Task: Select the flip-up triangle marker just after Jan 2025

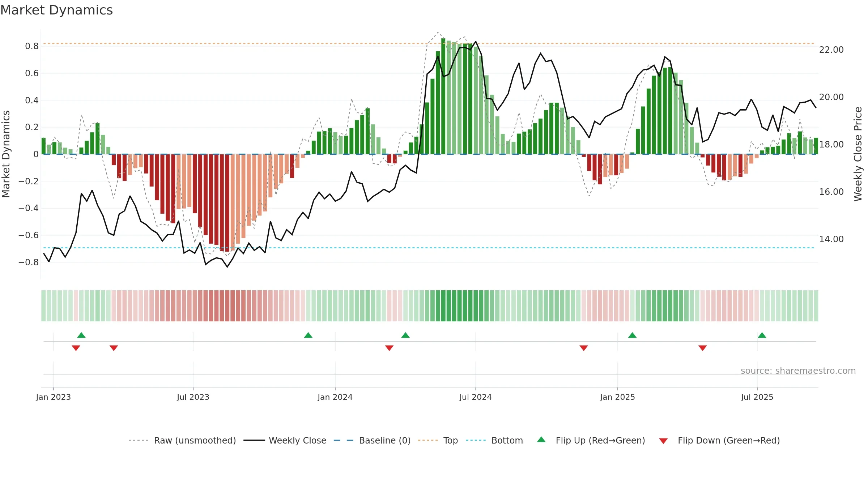Action: coord(632,335)
